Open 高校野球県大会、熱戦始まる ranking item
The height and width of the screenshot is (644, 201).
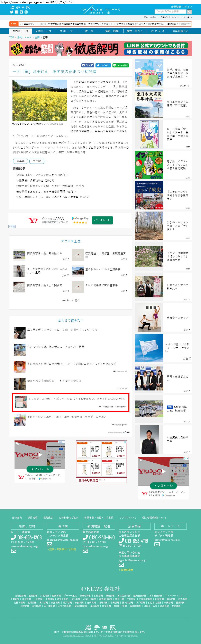(45, 253)
